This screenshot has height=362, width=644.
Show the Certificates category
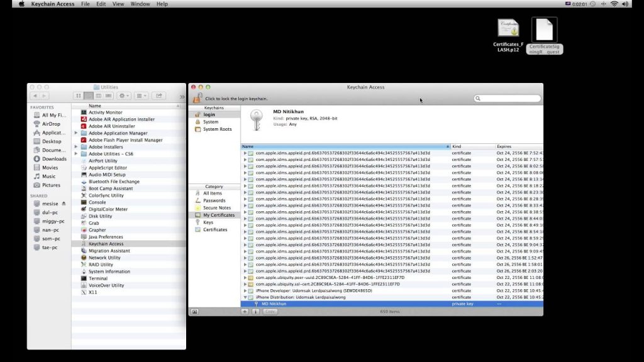tap(214, 230)
